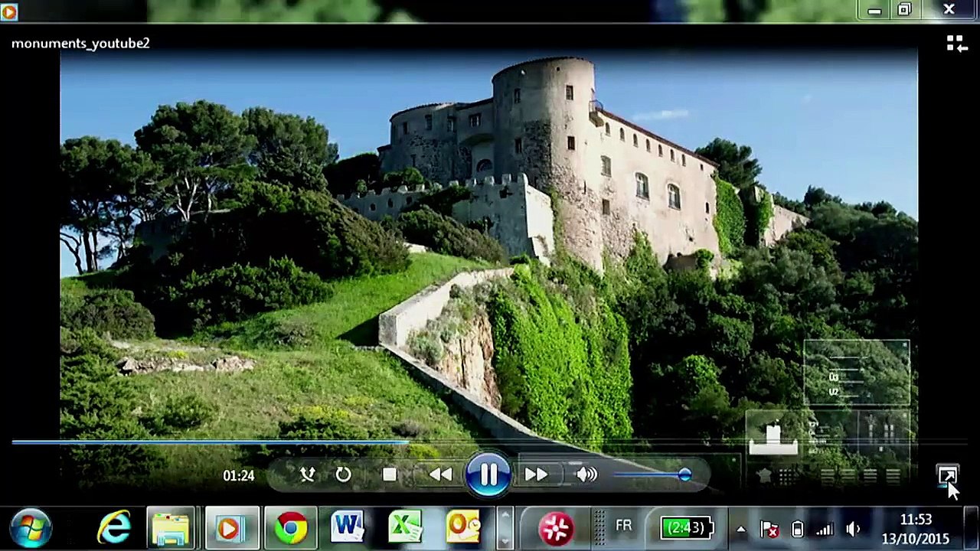This screenshot has height=551, width=980.
Task: Open the Action Center flag icon
Action: tap(769, 529)
